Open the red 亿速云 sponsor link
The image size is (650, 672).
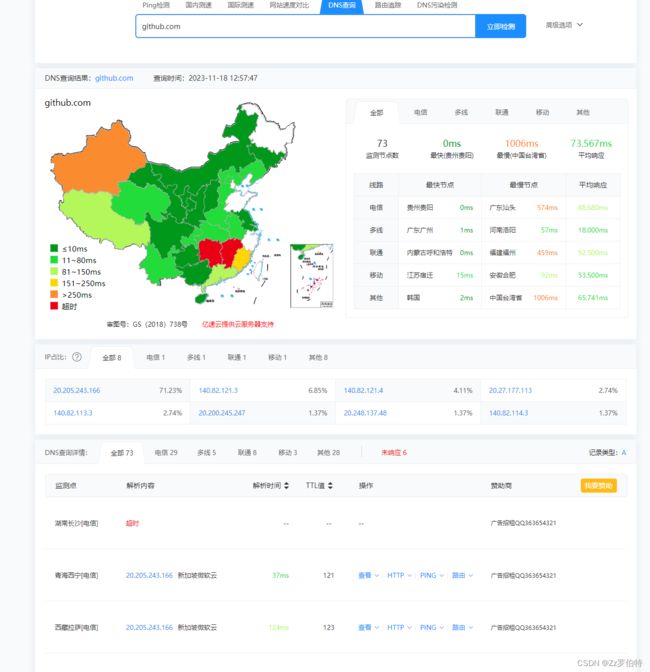click(x=238, y=324)
